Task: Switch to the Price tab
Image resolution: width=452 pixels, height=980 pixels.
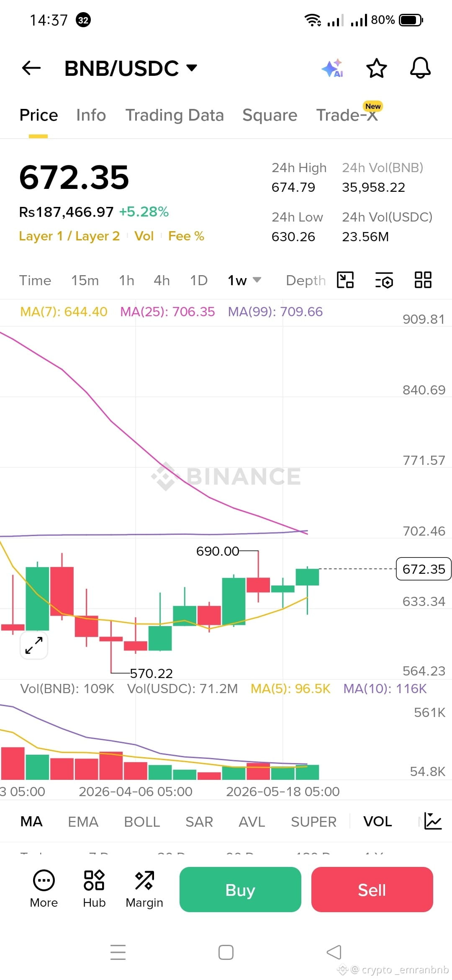Action: (x=39, y=115)
